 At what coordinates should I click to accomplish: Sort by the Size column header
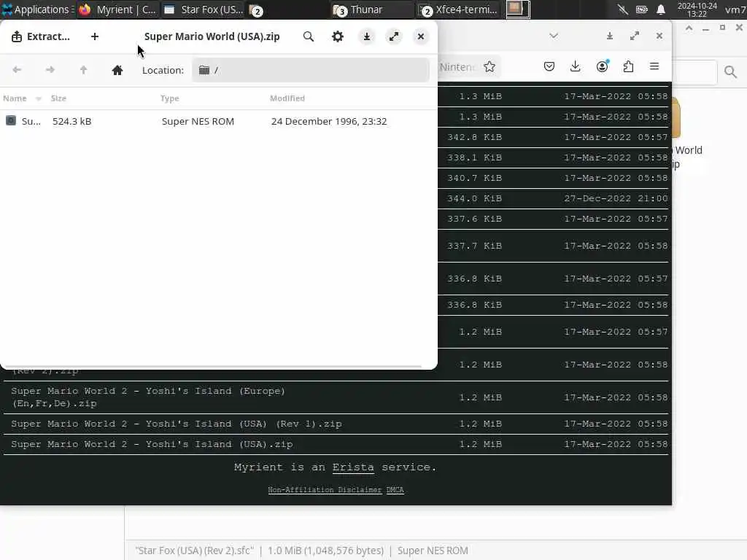coord(58,98)
